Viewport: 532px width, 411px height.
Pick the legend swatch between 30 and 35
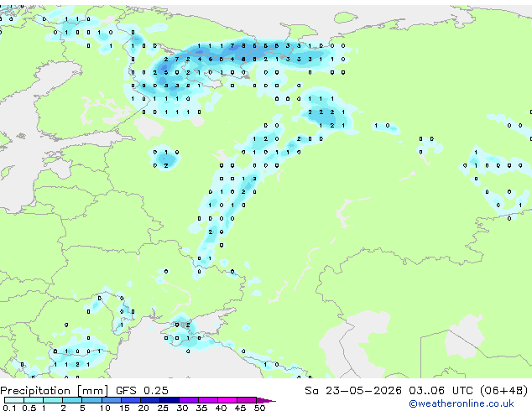189,400
